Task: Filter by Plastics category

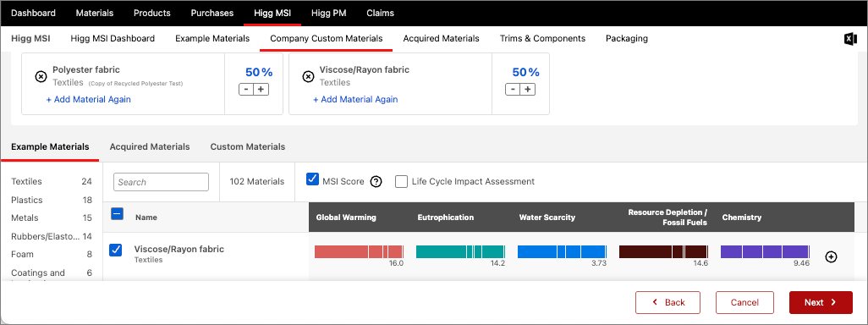Action: point(52,200)
